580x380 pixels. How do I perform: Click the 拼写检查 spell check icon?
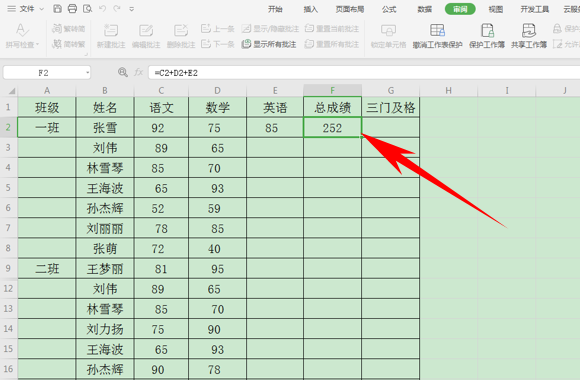[x=21, y=30]
